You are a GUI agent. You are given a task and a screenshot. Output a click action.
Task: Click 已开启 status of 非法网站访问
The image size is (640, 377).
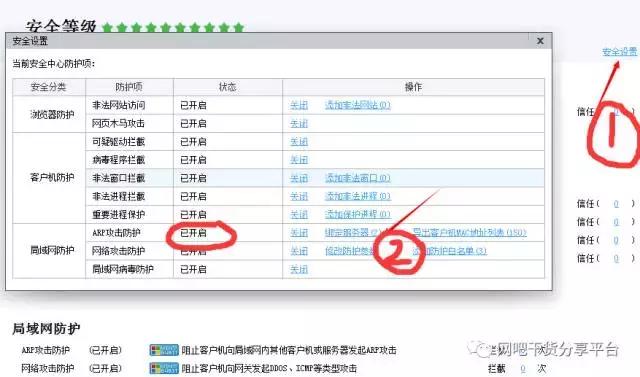(x=193, y=105)
